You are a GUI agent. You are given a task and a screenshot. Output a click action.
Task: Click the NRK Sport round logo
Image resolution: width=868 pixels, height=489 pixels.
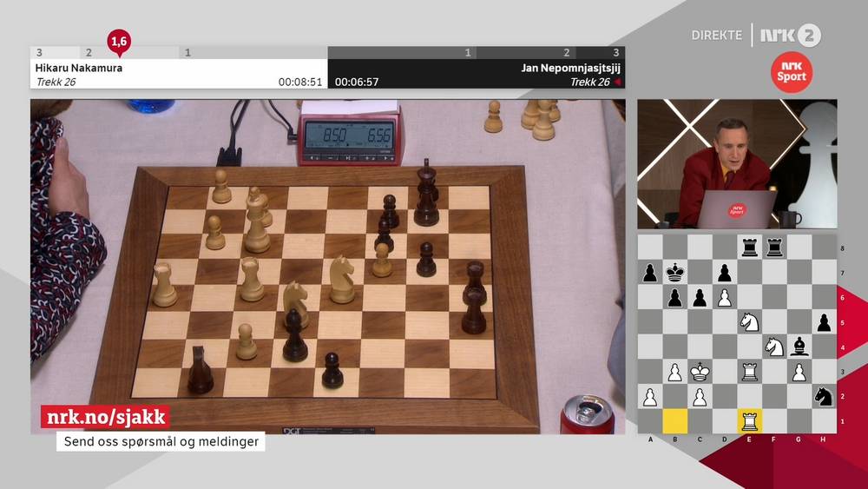[x=791, y=72]
